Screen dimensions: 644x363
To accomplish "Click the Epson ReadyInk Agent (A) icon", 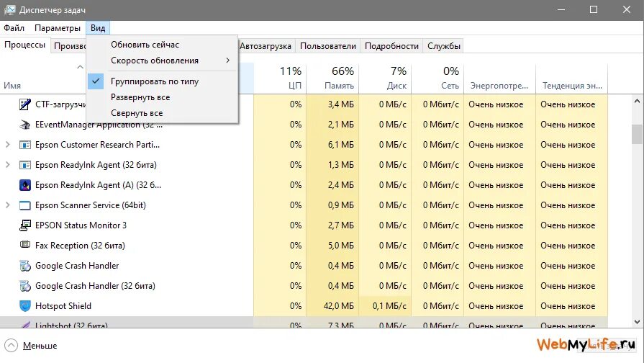I will pos(25,185).
